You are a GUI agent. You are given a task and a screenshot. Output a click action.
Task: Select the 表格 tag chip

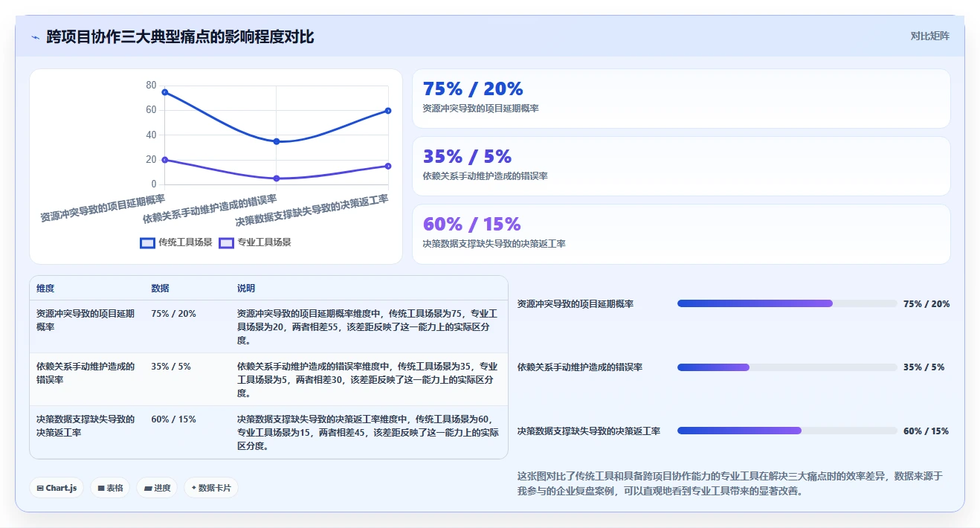pyautogui.click(x=110, y=488)
